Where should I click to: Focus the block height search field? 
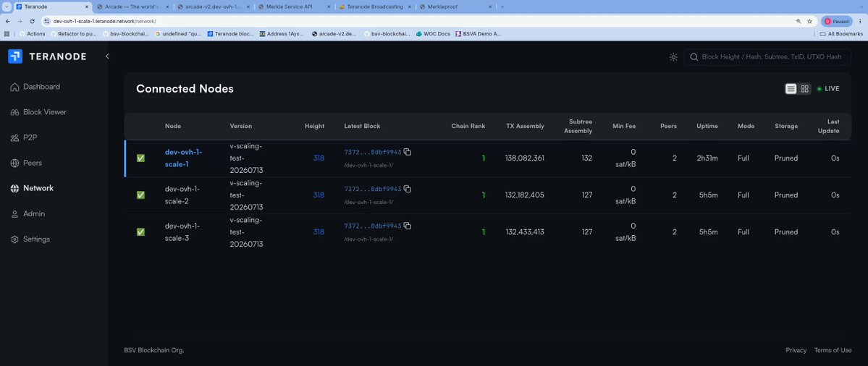click(x=767, y=57)
